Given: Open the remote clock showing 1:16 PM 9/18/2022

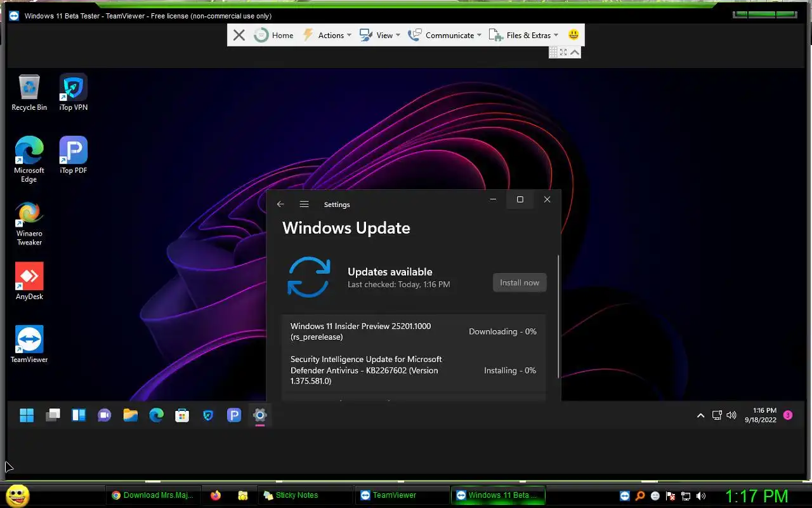Looking at the screenshot, I should (x=761, y=415).
